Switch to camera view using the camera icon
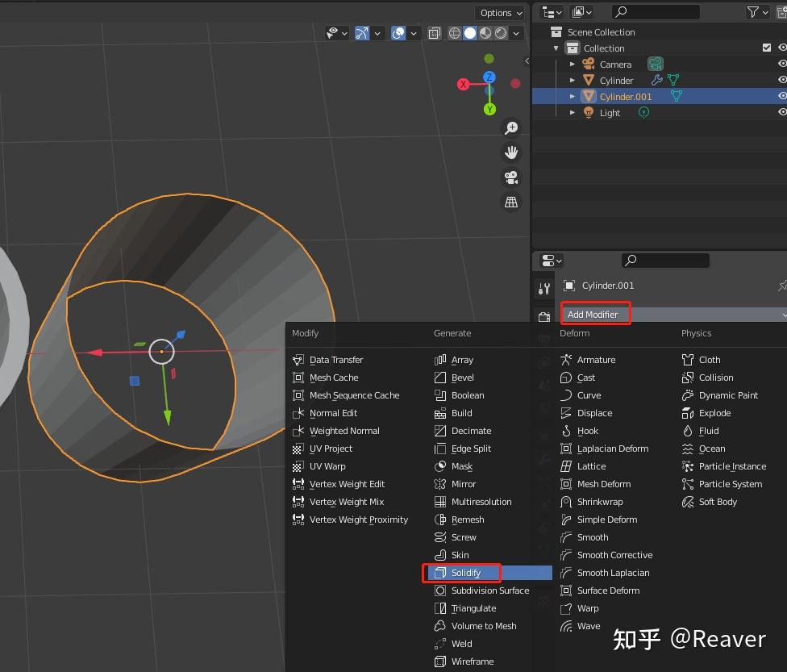The height and width of the screenshot is (672, 787). tap(511, 177)
